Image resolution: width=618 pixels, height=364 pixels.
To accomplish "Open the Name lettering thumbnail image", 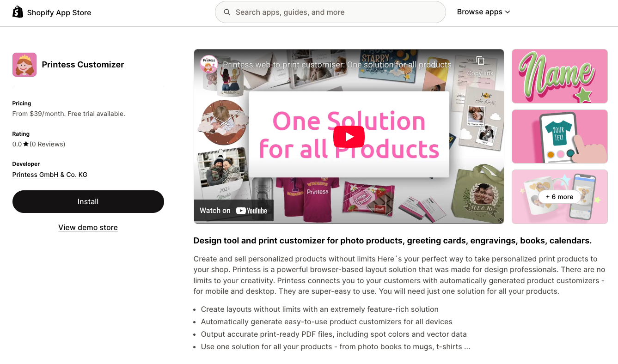I will click(560, 76).
